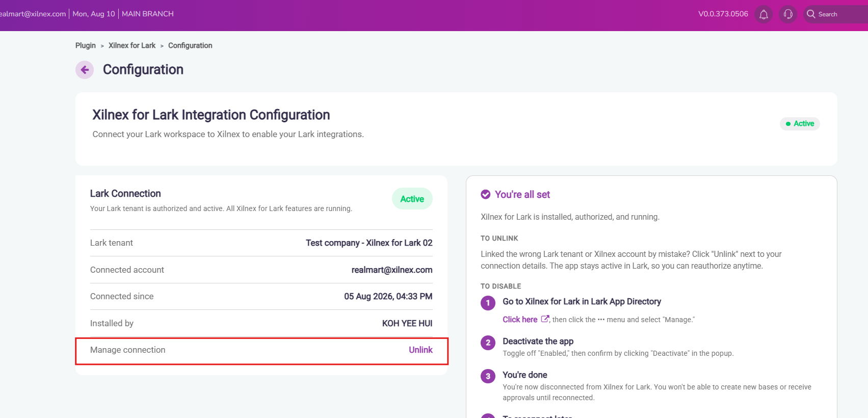Click the Configuration breadcrumb item
Screen dimensions: 868x418
190,45
